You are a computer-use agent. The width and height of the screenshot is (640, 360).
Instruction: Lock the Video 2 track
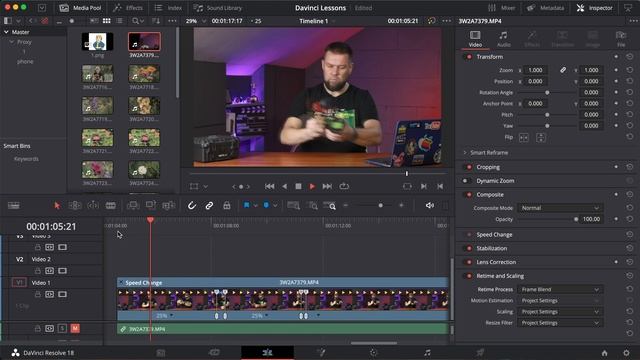pyautogui.click(x=38, y=271)
